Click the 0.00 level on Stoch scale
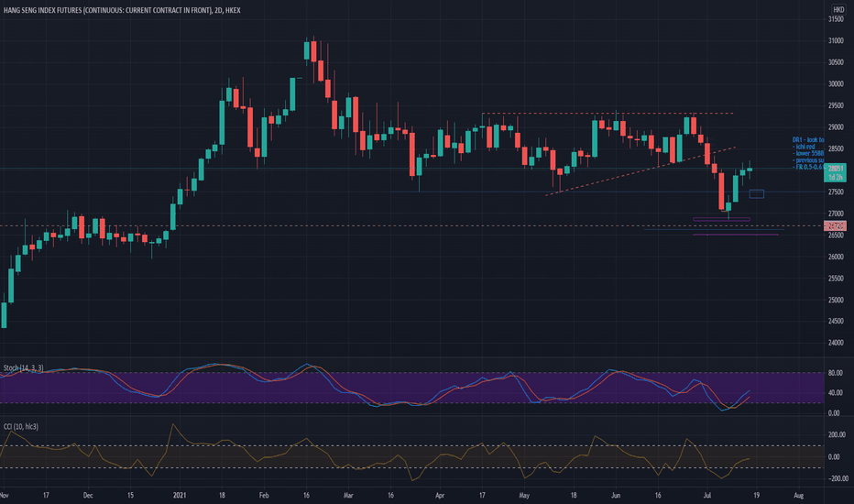This screenshot has height=504, width=854. [834, 413]
